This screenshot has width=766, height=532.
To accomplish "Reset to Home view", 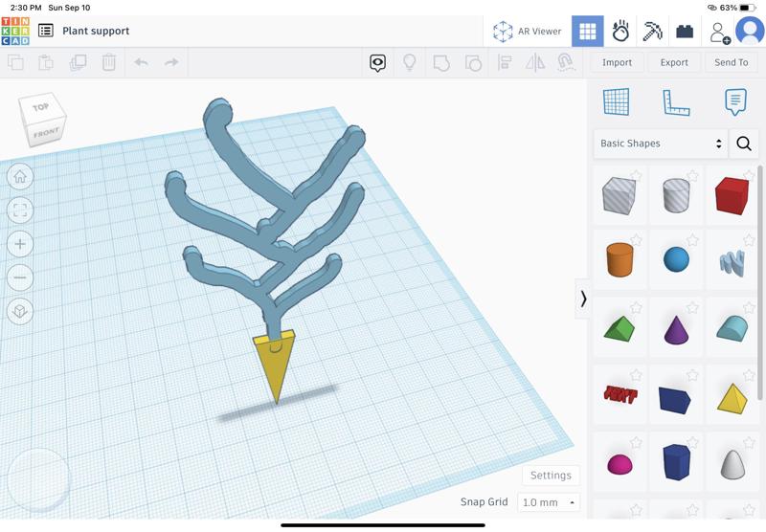I will [x=20, y=176].
